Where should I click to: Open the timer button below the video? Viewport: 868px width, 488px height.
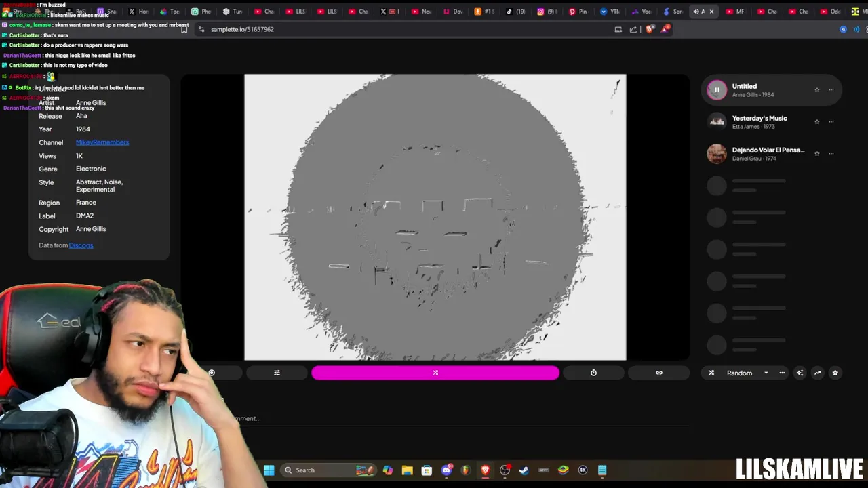[593, 373]
